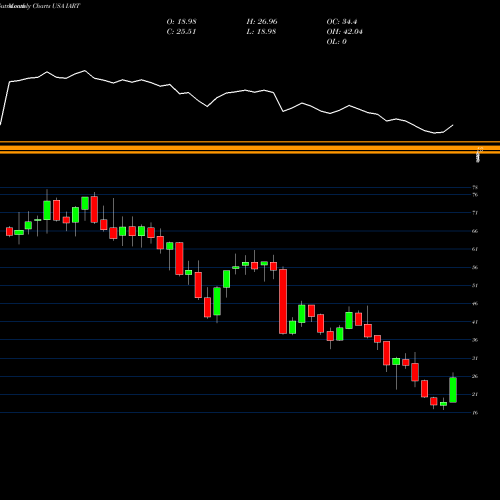Click the 'OL: 0' reading
500x500 pixels.
336,42
